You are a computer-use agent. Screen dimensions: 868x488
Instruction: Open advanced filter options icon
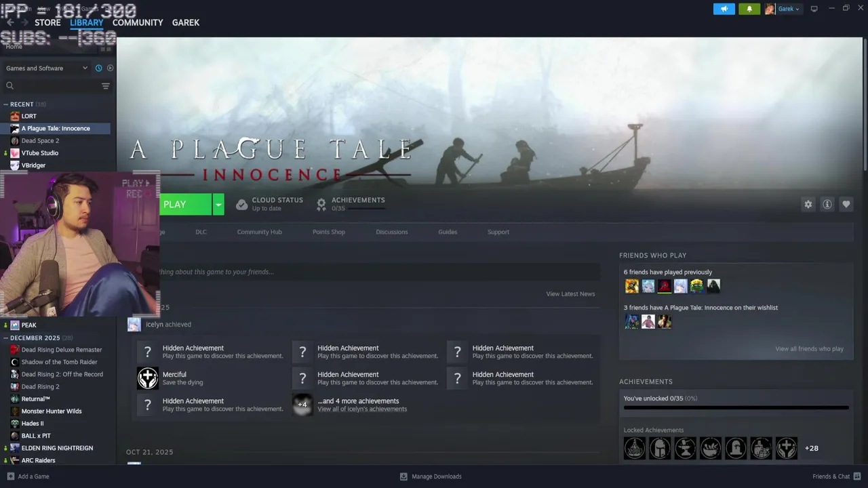(x=106, y=86)
